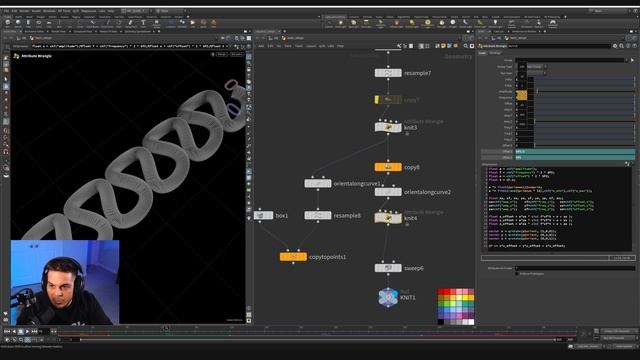Toggle the Enforce Prototypes checkbox

point(517,274)
